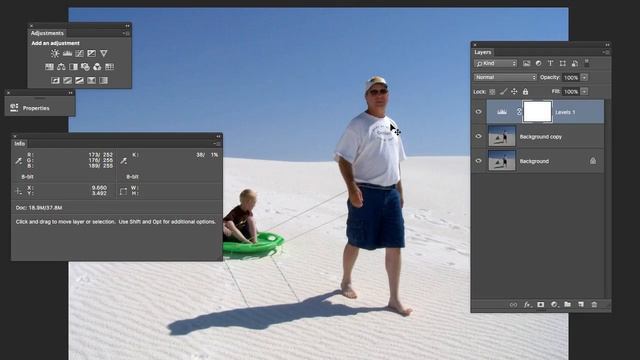Viewport: 640px width, 360px height.
Task: Toggle filter for pixel layers
Action: (x=527, y=63)
